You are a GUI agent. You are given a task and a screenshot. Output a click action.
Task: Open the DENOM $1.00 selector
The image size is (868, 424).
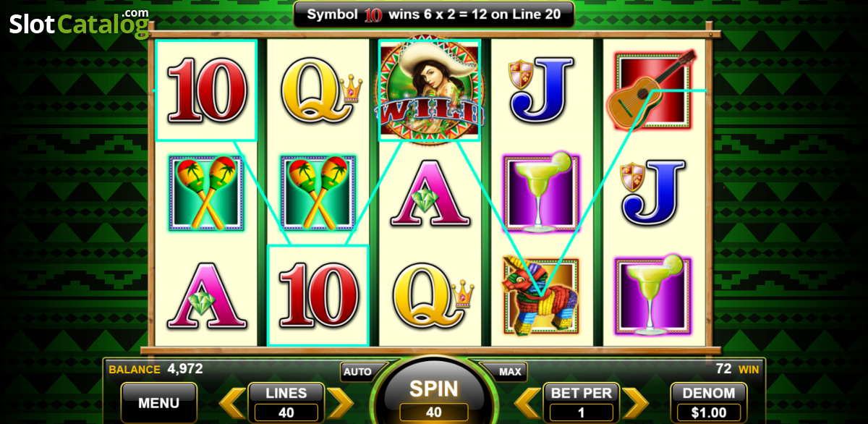(x=709, y=402)
